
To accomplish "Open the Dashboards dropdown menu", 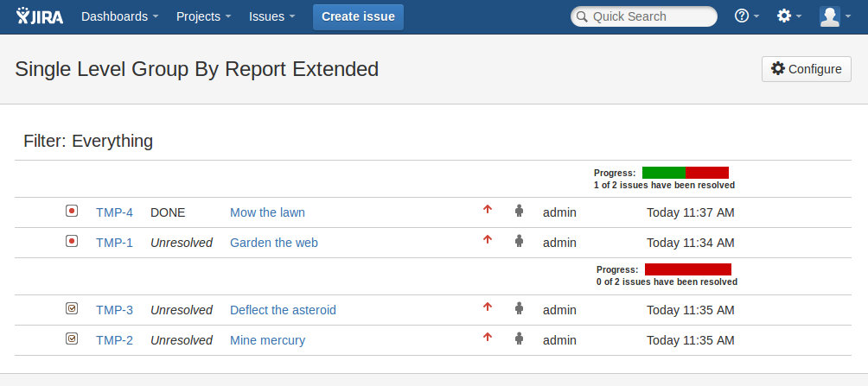I will [x=119, y=16].
